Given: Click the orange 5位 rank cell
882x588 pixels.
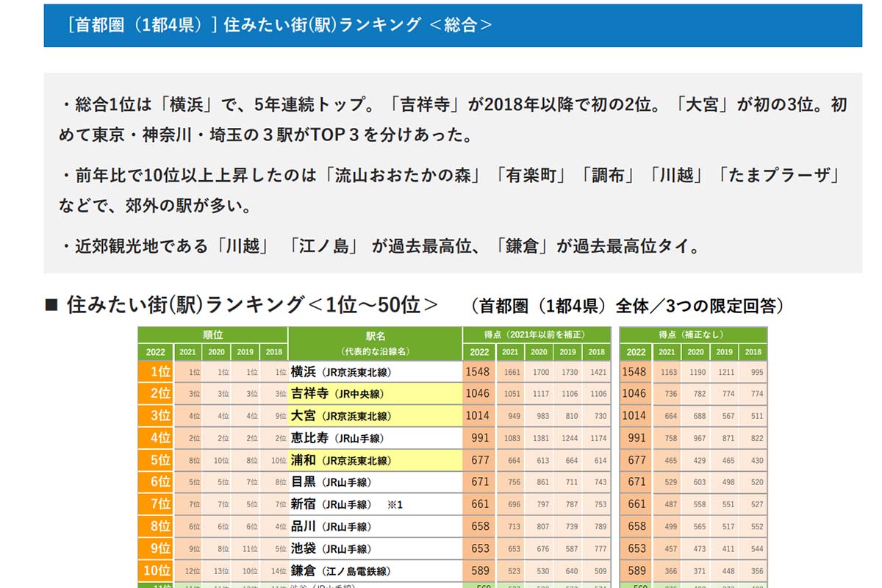Looking at the screenshot, I should coord(156,460).
